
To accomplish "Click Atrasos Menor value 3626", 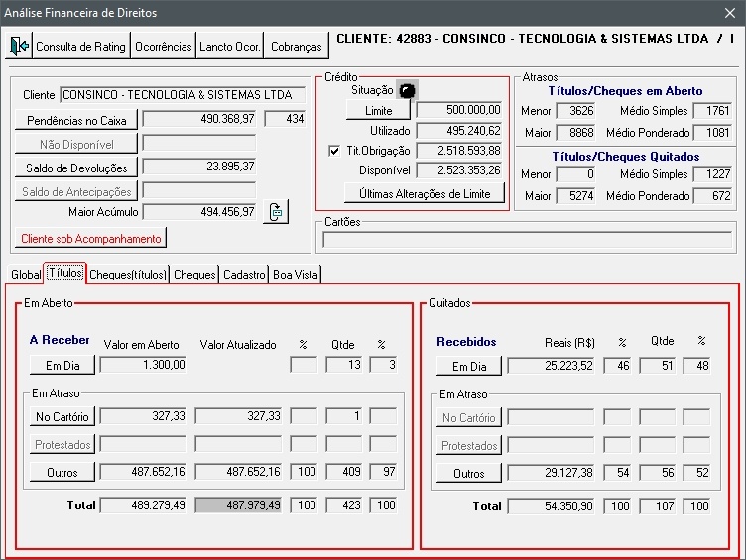I will click(x=575, y=111).
